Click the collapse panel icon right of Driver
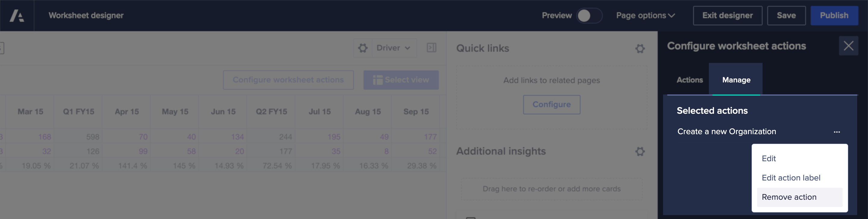Viewport: 868px width, 219px height. click(x=432, y=48)
